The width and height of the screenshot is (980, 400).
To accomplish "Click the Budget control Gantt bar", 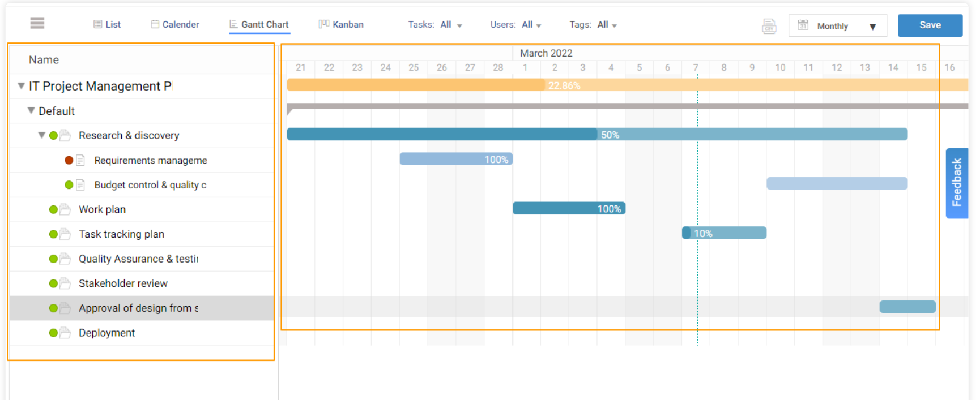I will pyautogui.click(x=837, y=183).
